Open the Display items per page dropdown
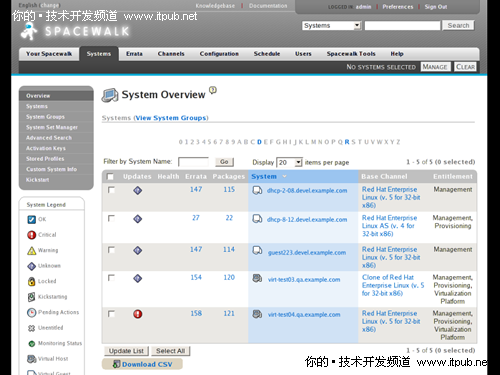The height and width of the screenshot is (375, 500). 289,162
